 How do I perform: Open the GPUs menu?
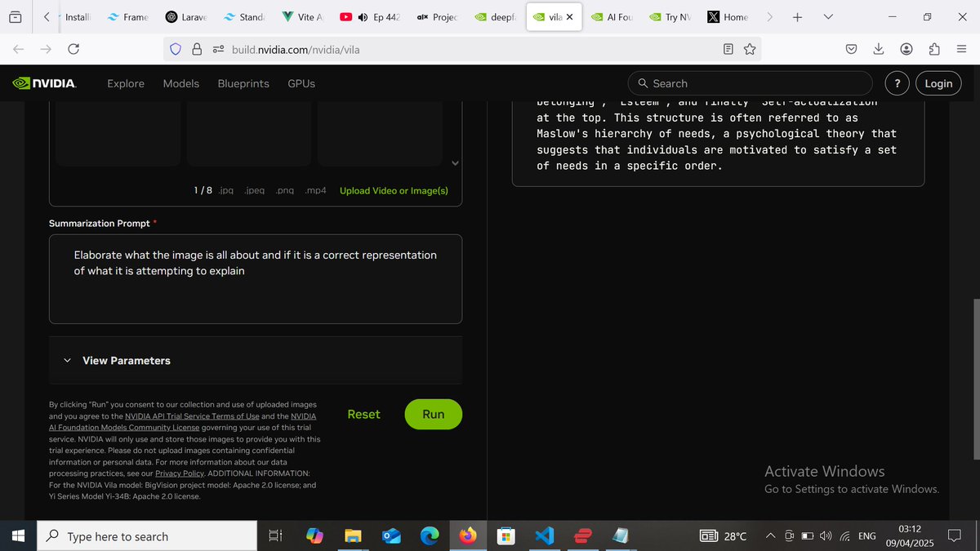pos(301,83)
